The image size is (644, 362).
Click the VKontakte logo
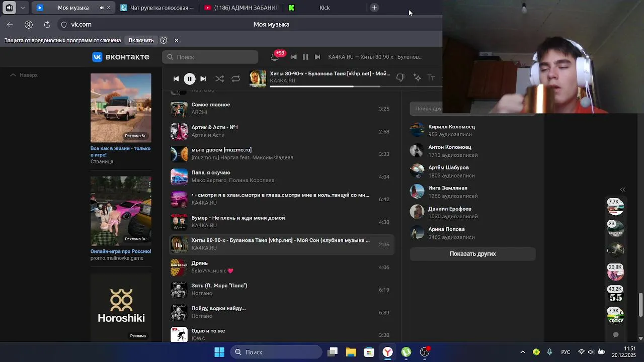click(121, 57)
